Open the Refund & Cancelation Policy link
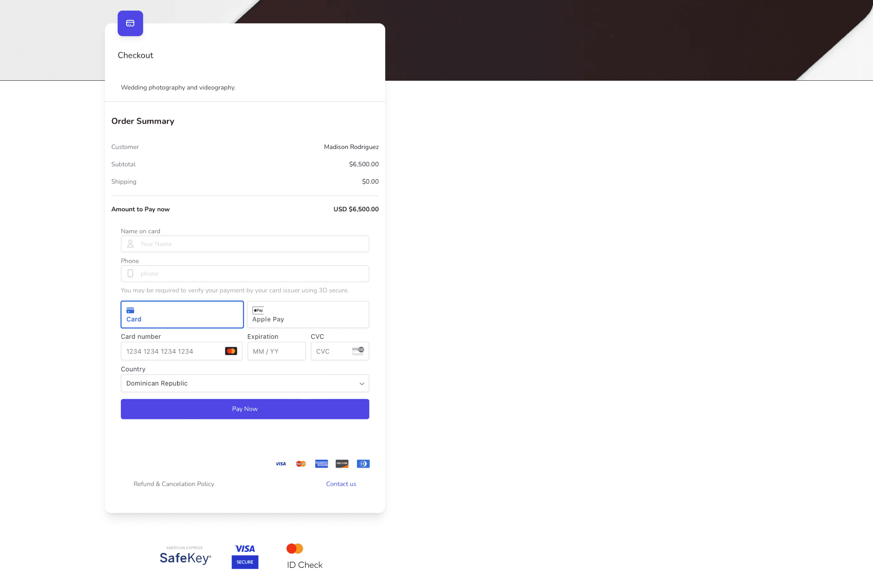This screenshot has width=873, height=588. pyautogui.click(x=173, y=484)
